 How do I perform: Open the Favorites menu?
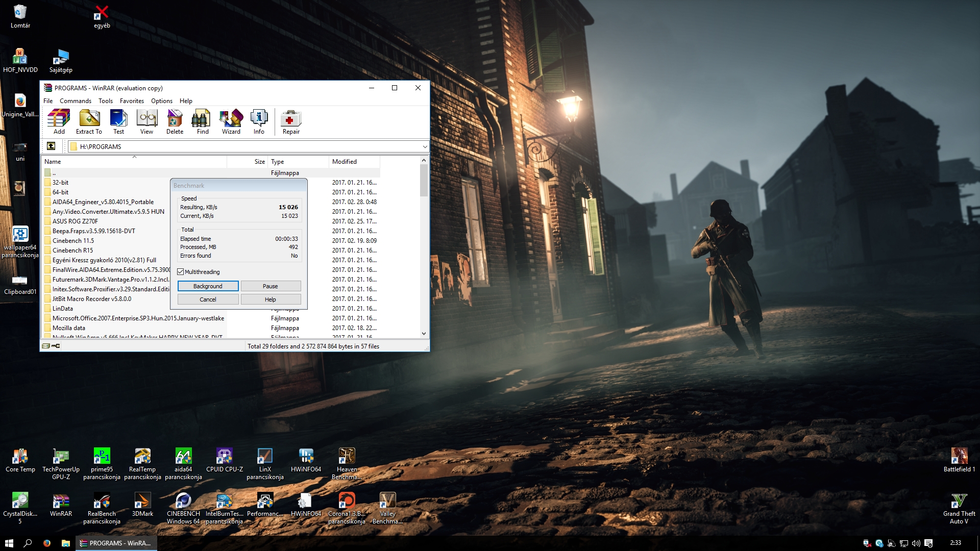pos(132,101)
